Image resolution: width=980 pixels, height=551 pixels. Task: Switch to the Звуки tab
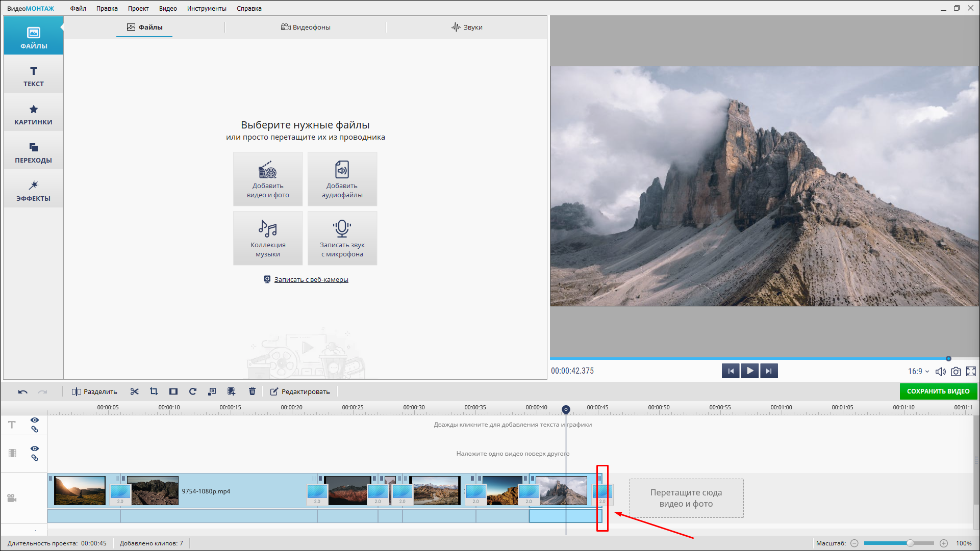coord(467,27)
